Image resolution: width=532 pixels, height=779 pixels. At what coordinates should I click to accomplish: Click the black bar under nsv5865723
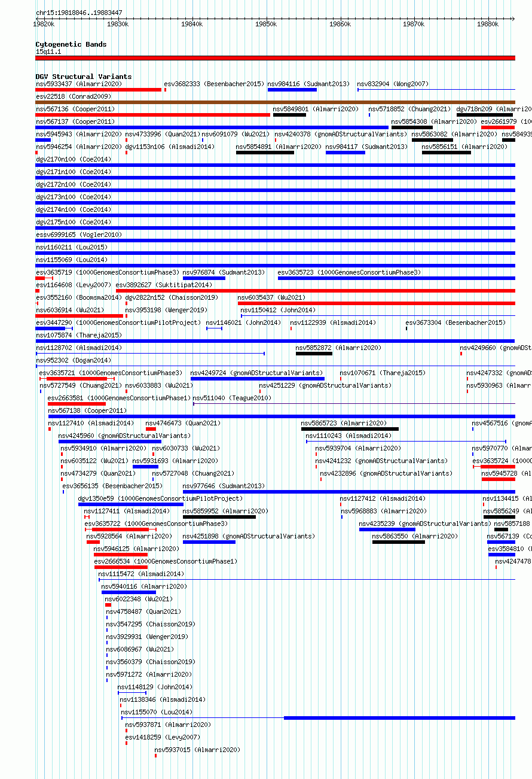click(350, 429)
